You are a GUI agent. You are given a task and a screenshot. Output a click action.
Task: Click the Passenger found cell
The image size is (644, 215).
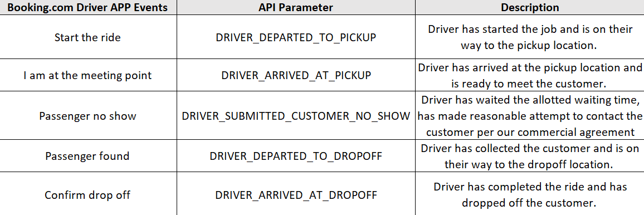tap(89, 157)
